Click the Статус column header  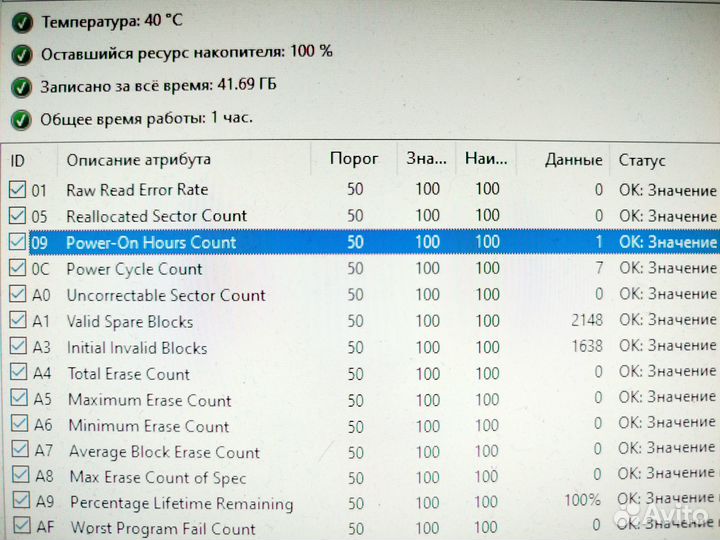642,160
